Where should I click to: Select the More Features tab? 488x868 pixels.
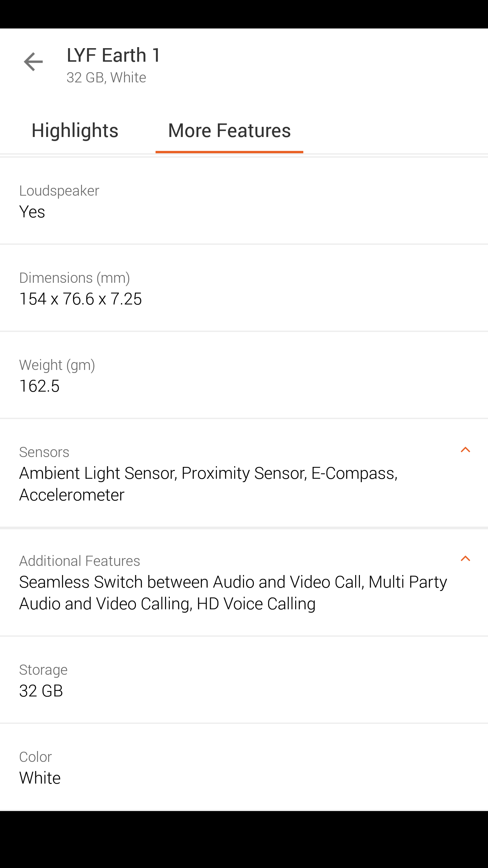[229, 131]
